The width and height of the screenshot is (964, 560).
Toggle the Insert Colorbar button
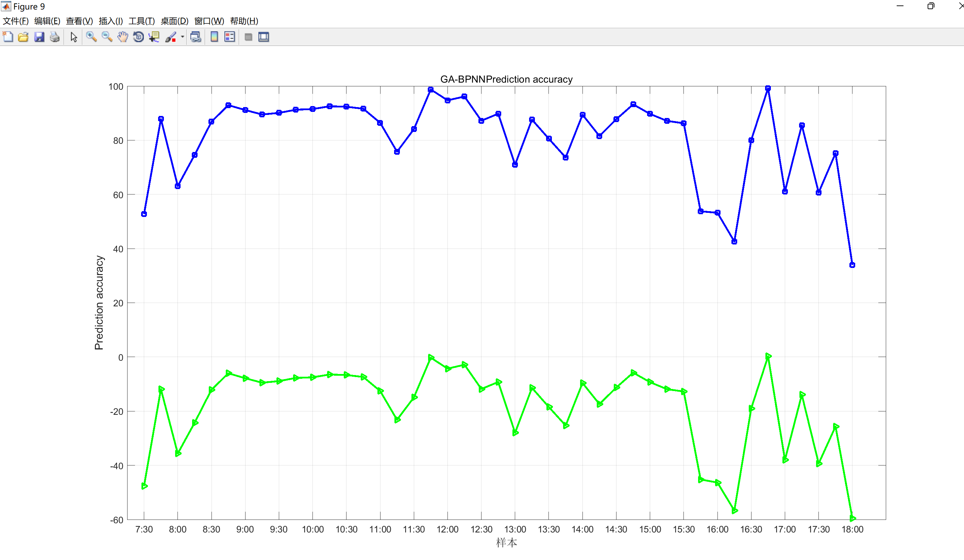click(214, 37)
